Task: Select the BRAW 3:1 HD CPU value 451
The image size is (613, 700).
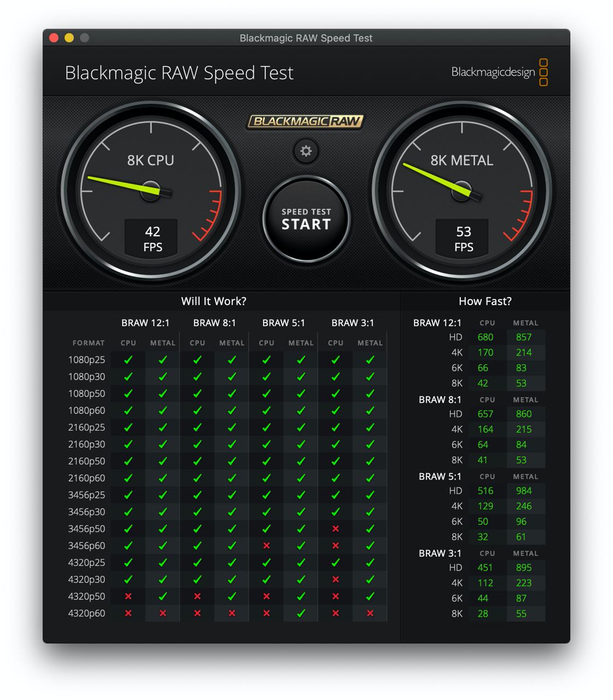Action: coord(485,568)
